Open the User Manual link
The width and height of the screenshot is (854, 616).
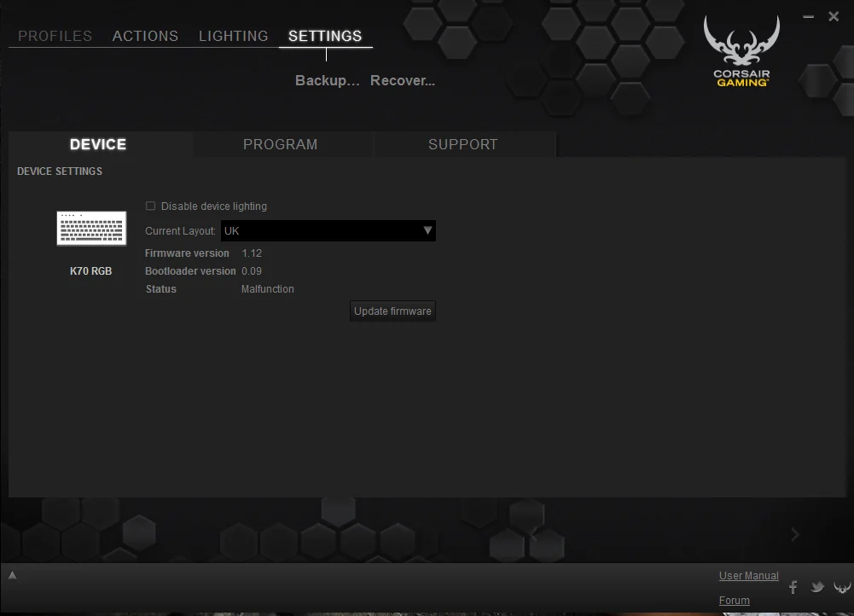749,576
